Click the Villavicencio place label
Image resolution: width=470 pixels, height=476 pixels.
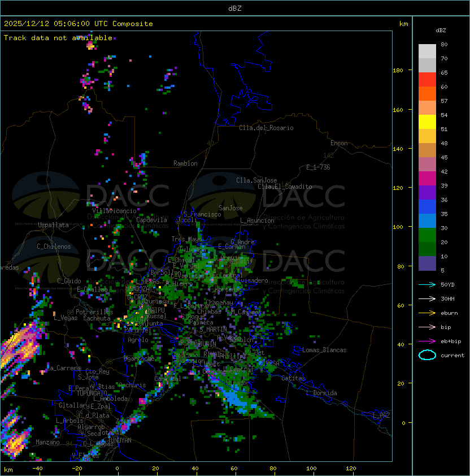tap(114, 211)
